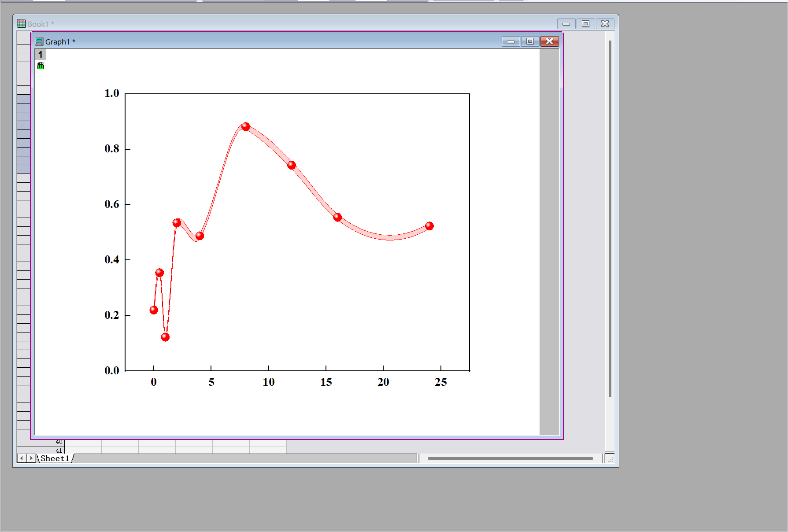788x532 pixels.
Task: Click the rightmost data point near x=24
Action: tap(429, 226)
